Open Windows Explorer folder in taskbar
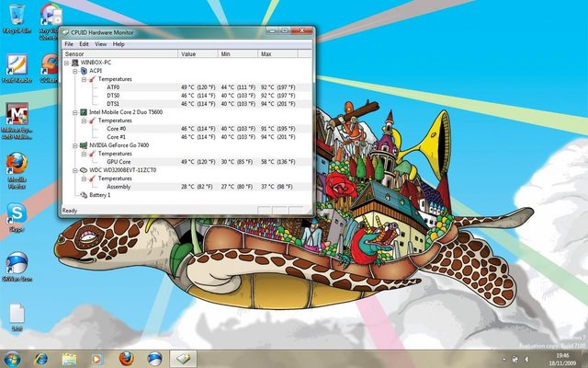588x368 pixels. click(x=70, y=359)
